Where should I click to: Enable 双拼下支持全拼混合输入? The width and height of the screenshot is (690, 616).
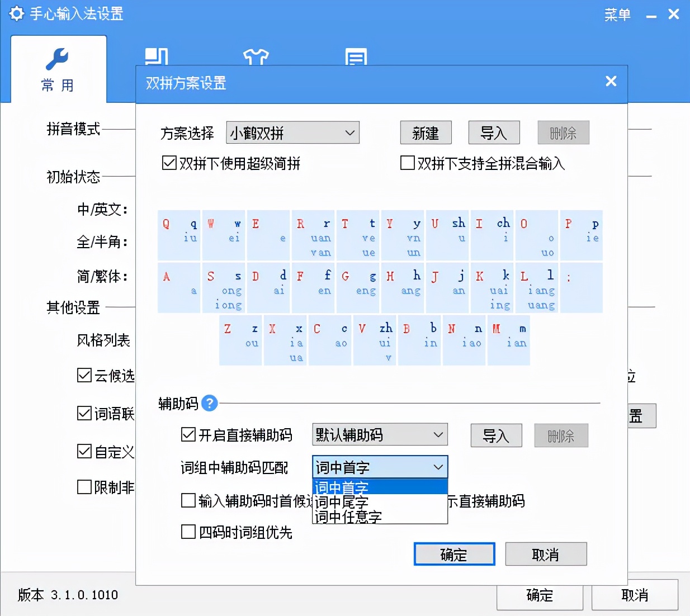pyautogui.click(x=407, y=163)
